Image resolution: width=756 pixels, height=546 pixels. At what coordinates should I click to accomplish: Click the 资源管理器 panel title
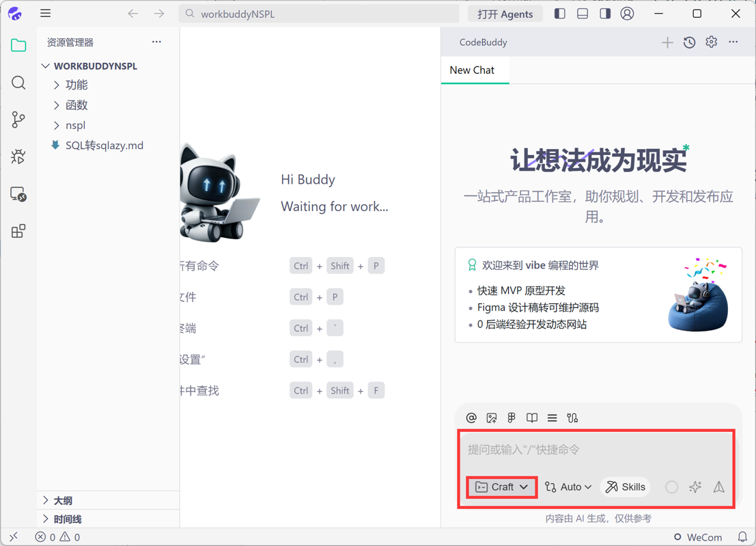70,42
